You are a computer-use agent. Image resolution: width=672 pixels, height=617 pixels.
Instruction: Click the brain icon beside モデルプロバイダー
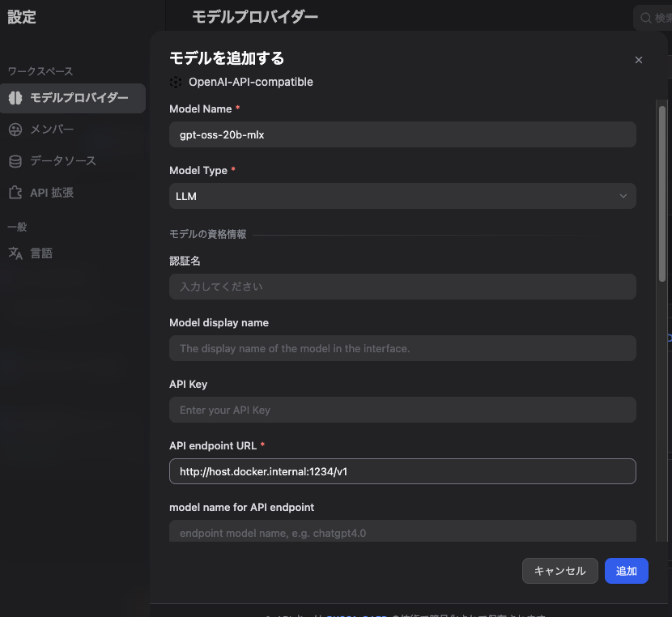[x=15, y=98]
